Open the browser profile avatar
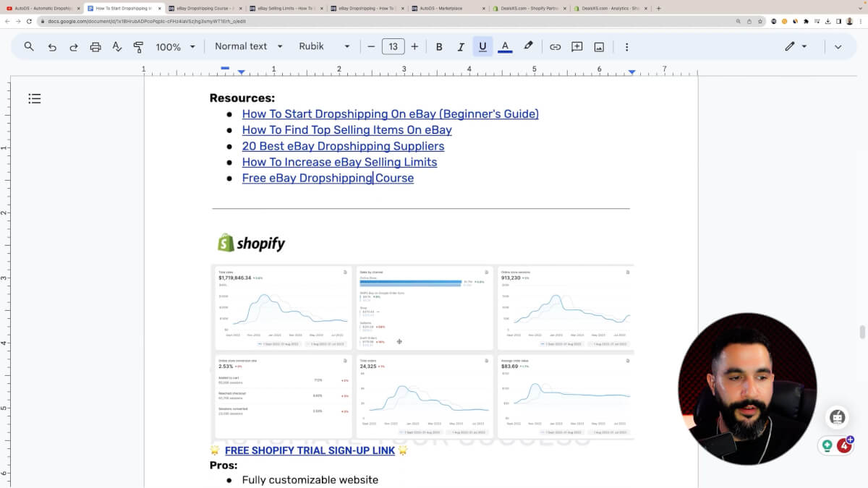The image size is (868, 488). (849, 21)
